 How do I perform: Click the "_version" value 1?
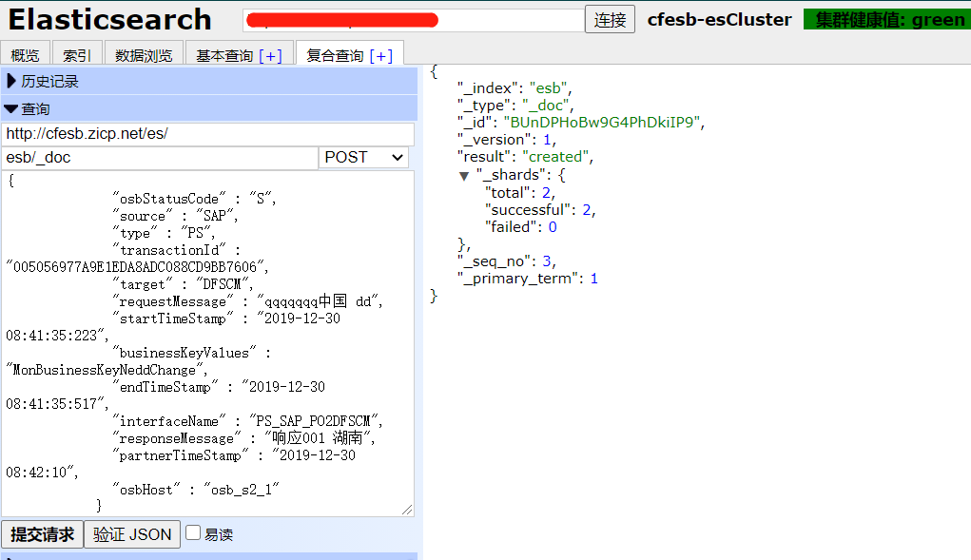pos(547,139)
